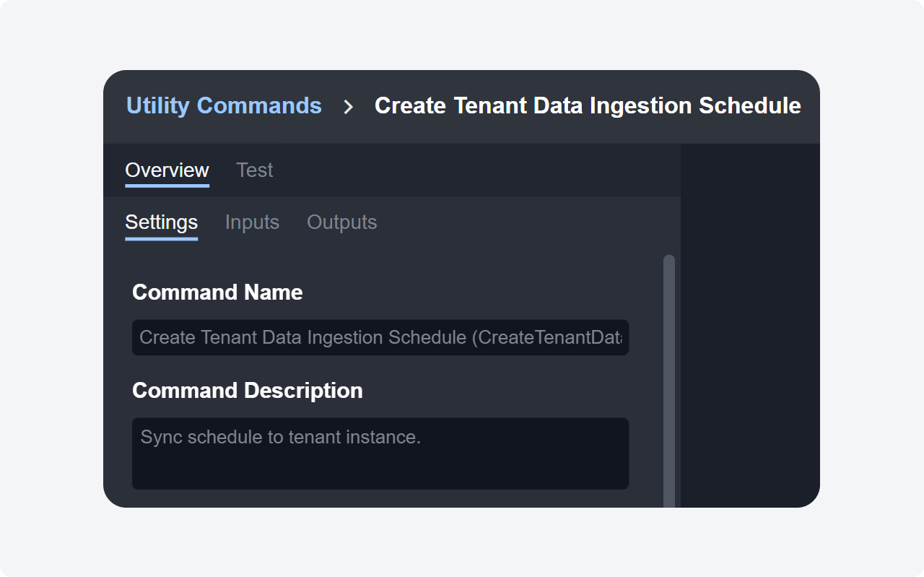Click the blank area below the description text
The width and height of the screenshot is (924, 577).
(x=380, y=471)
